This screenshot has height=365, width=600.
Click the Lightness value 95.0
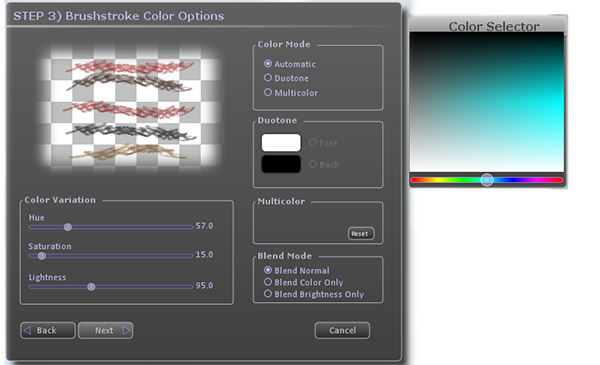[x=204, y=285]
